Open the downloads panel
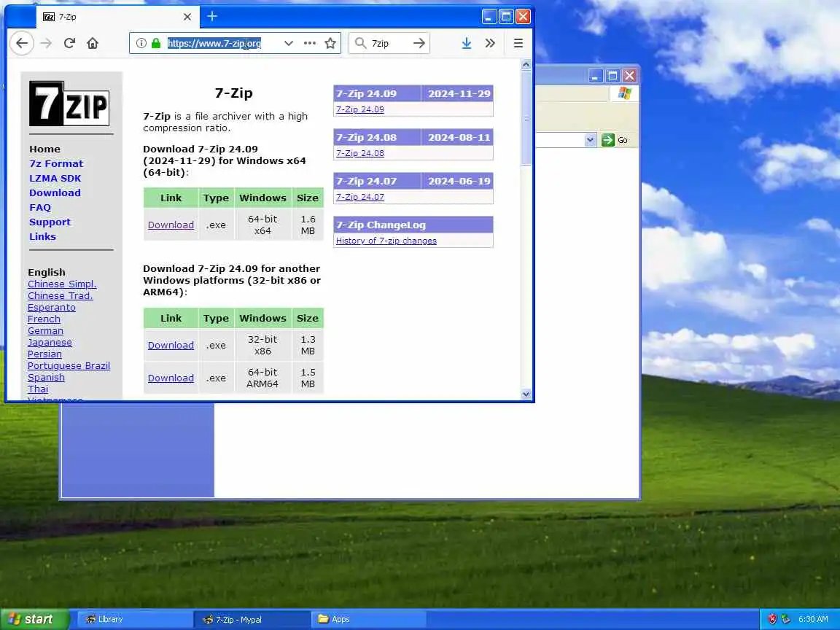Screen dimensions: 840x630 tap(467, 44)
